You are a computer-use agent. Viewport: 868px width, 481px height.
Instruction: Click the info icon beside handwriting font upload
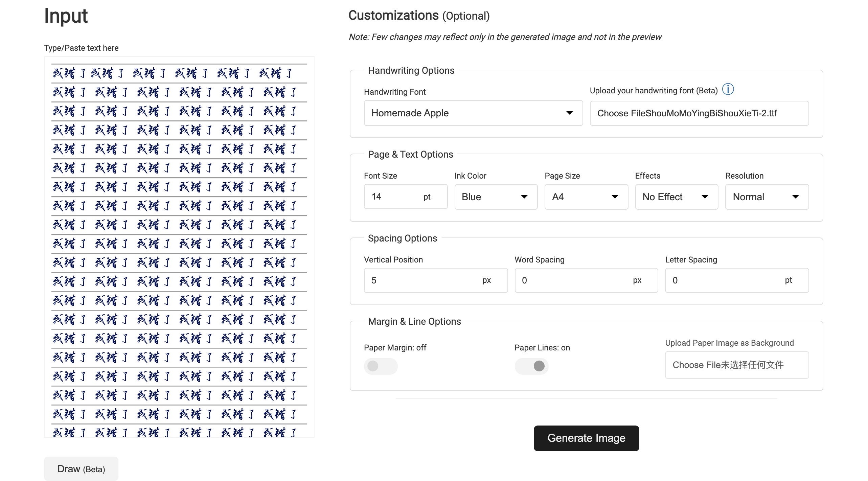[x=728, y=90]
